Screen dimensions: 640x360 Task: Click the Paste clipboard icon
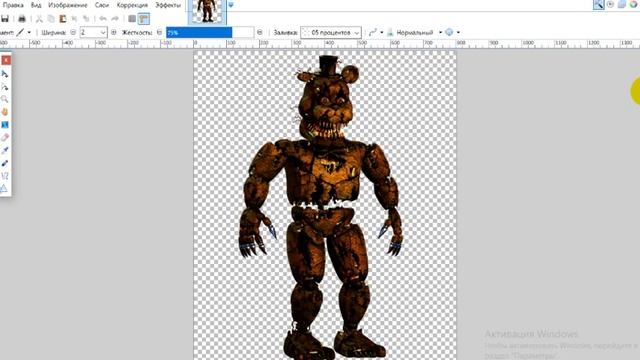tap(63, 19)
